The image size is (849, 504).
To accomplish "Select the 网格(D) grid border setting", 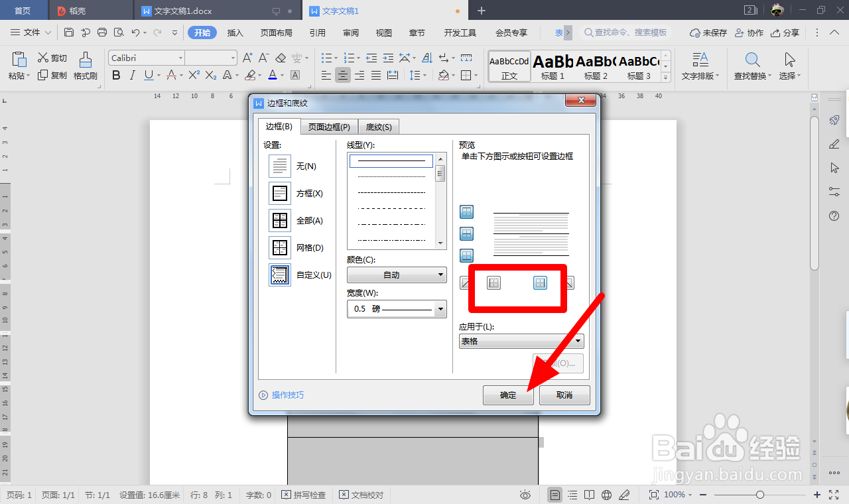I will (x=280, y=247).
